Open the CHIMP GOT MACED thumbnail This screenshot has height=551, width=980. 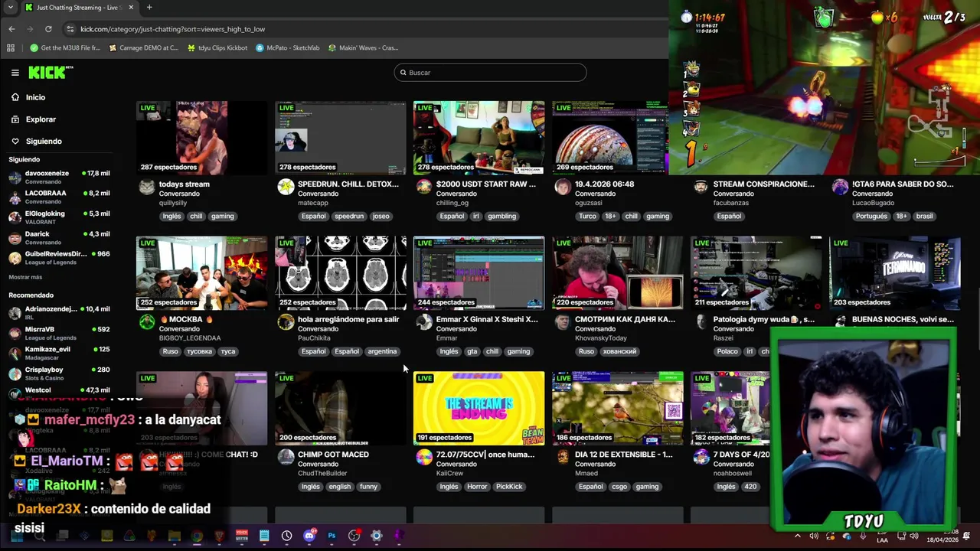coord(341,408)
